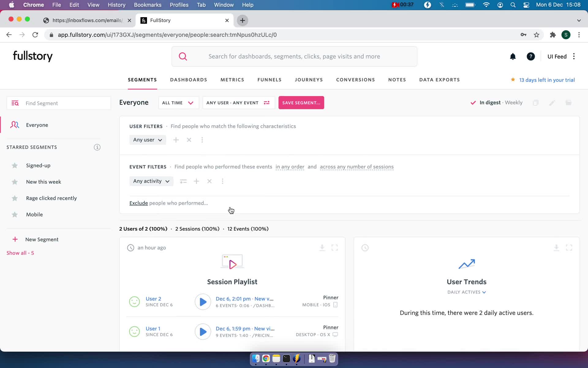Image resolution: width=588 pixels, height=368 pixels.
Task: Switch to the FUNNELS tab
Action: click(269, 80)
